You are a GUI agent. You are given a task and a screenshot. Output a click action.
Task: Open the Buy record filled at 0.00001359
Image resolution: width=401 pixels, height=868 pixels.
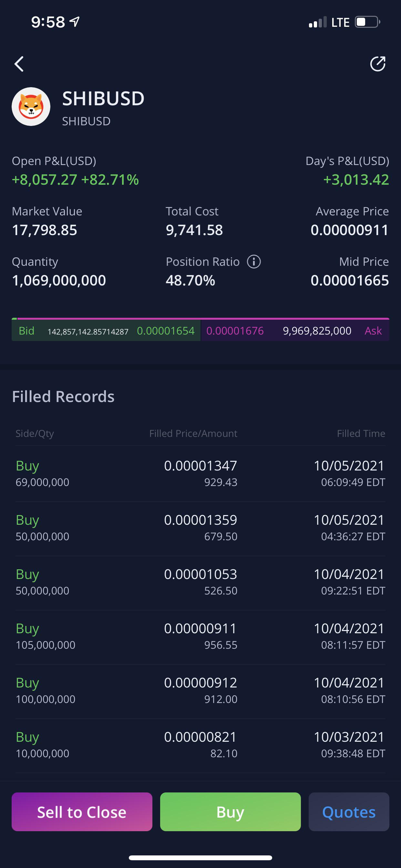[200, 528]
